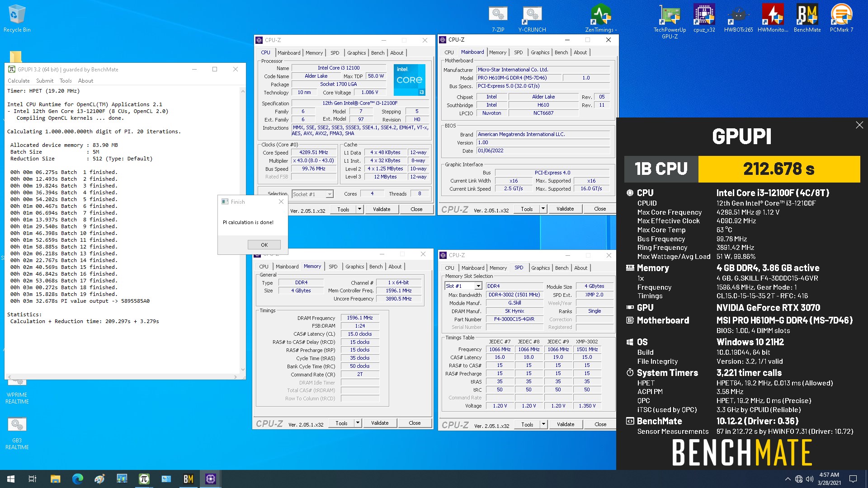
Task: Open network settings tray icon
Action: [799, 479]
